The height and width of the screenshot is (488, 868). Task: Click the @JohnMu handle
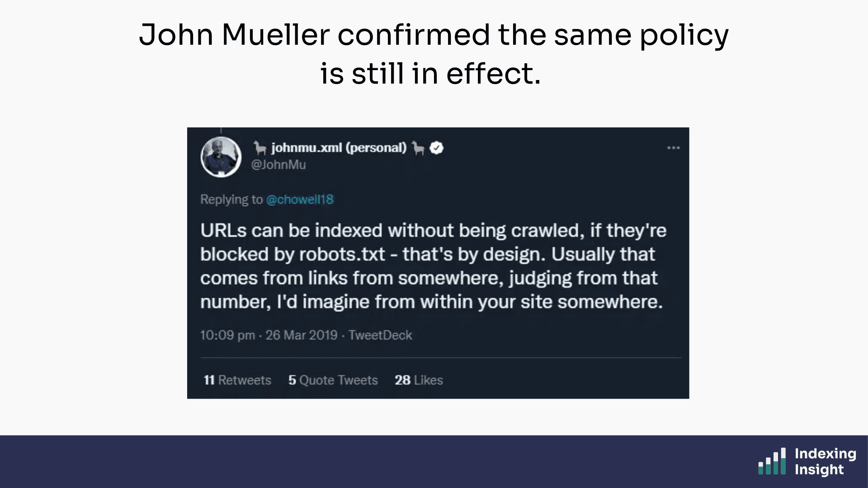(278, 164)
